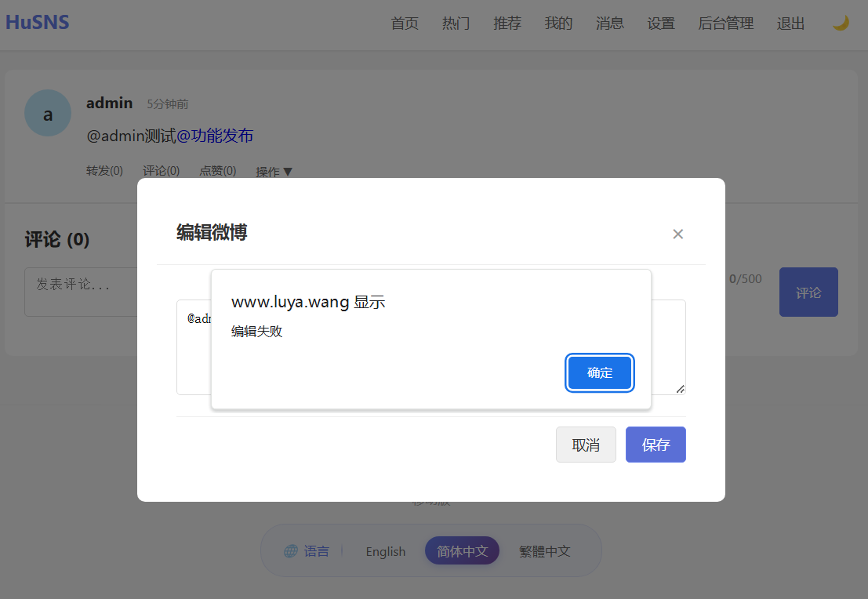The height and width of the screenshot is (599, 868).
Task: Switch language to English
Action: click(x=386, y=551)
